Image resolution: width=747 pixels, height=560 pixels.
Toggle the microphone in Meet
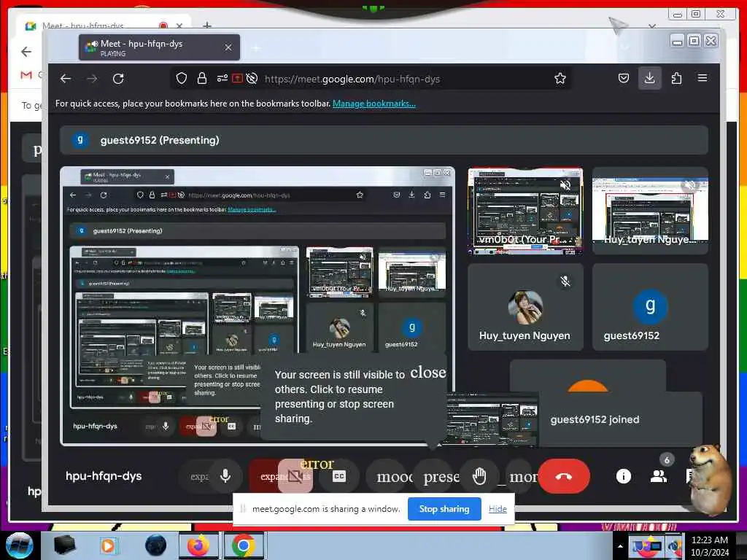click(225, 475)
